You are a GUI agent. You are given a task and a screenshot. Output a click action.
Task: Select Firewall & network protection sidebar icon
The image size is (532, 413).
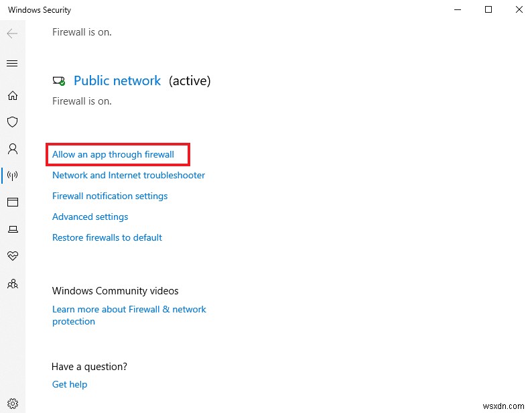coord(12,176)
